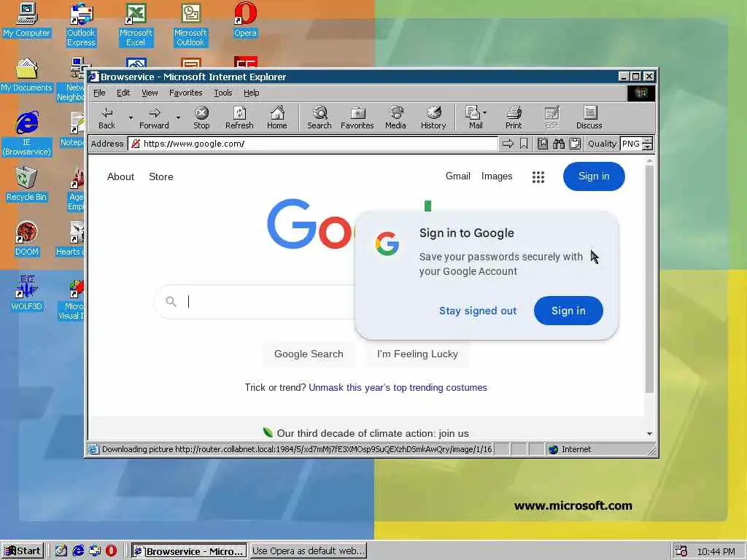This screenshot has width=747, height=560.
Task: Open the View menu
Action: tap(150, 93)
